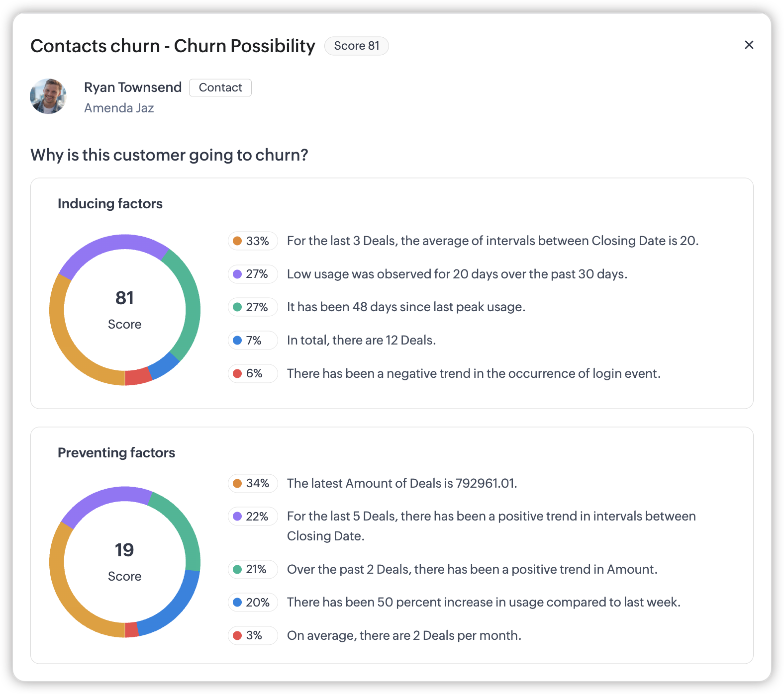The image size is (784, 694).
Task: Select the 20% blue usage increase chip
Action: click(x=253, y=603)
